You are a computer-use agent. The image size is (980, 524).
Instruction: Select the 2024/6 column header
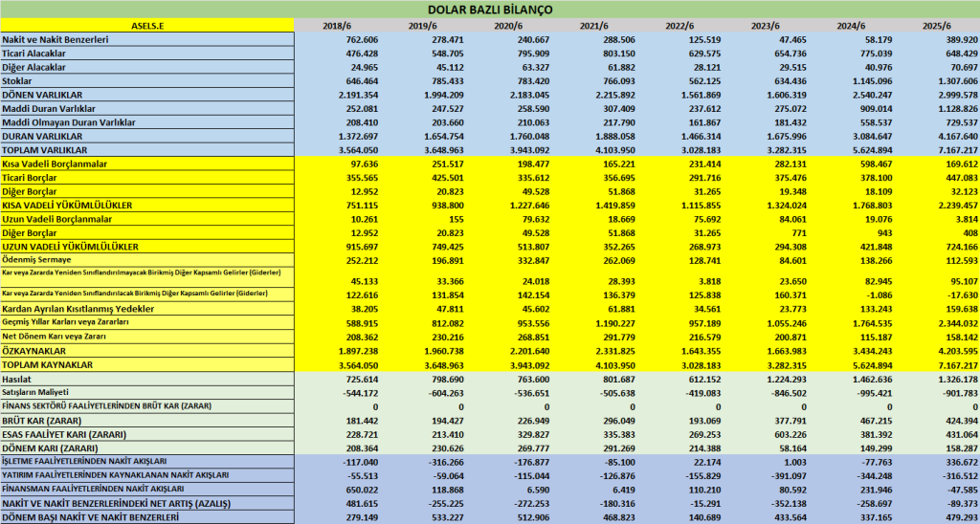pyautogui.click(x=851, y=26)
